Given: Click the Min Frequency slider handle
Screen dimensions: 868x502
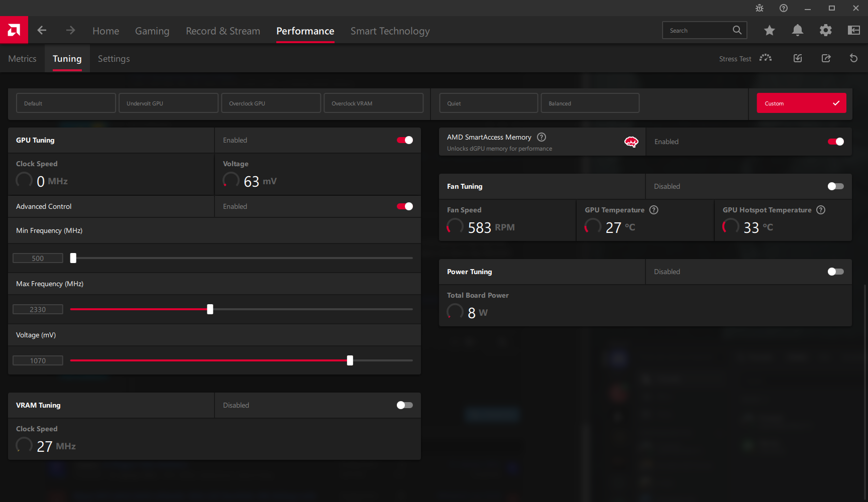Looking at the screenshot, I should (x=73, y=258).
